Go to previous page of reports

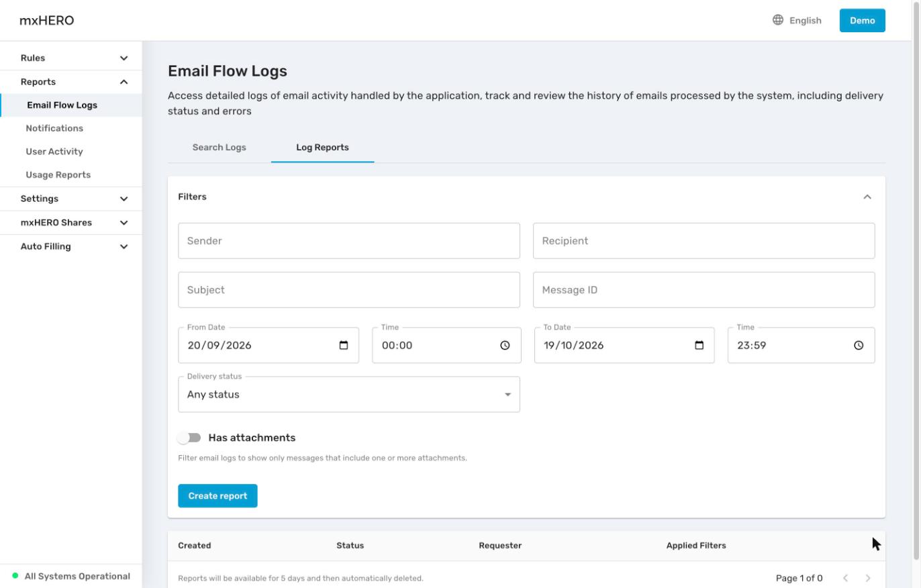pos(846,578)
